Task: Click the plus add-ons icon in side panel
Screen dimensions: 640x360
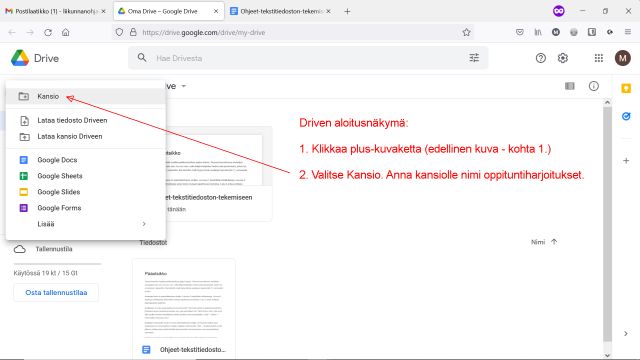Action: 626,161
